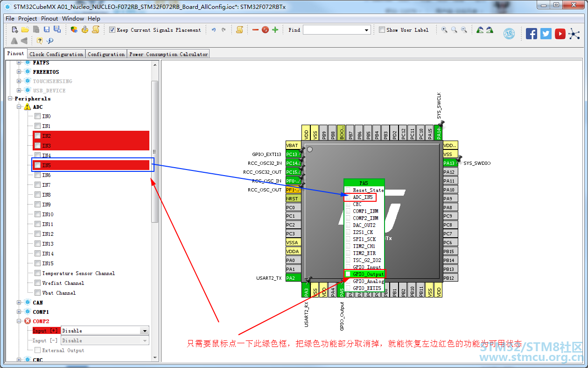Click the green plus toolbar icon
This screenshot has width=588, height=368.
[275, 29]
